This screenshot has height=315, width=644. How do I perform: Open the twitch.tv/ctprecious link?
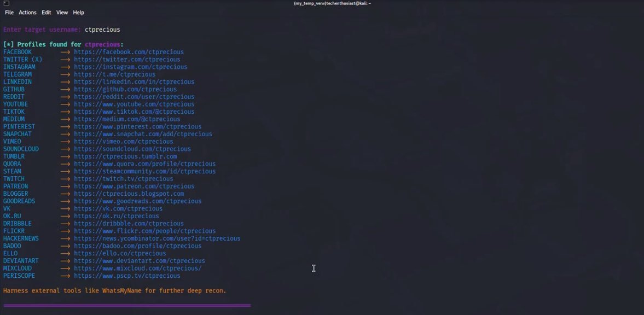pyautogui.click(x=124, y=179)
